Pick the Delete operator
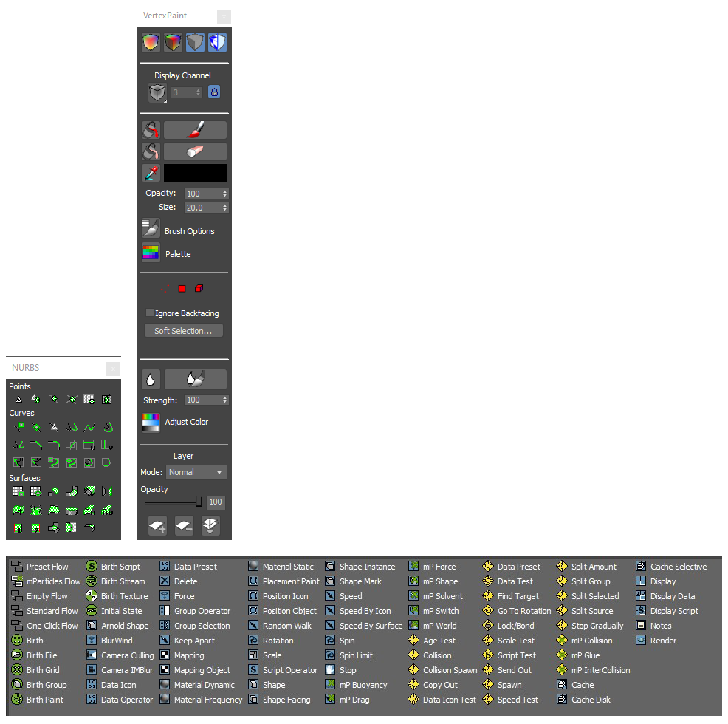This screenshot has width=728, height=724. (179, 581)
